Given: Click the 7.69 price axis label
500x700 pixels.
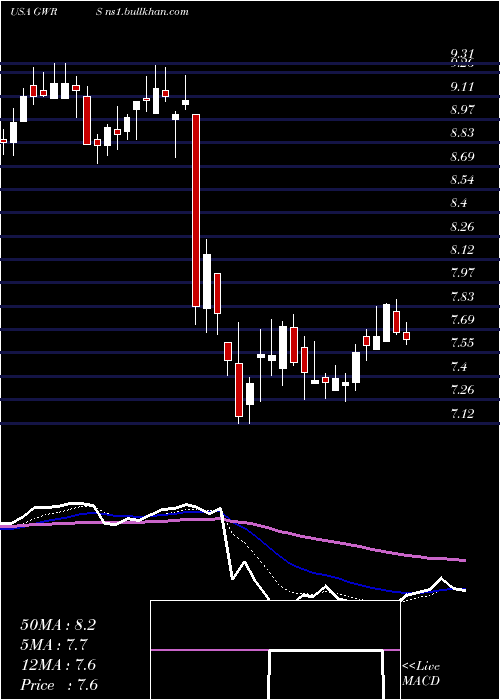Looking at the screenshot, I should point(462,320).
